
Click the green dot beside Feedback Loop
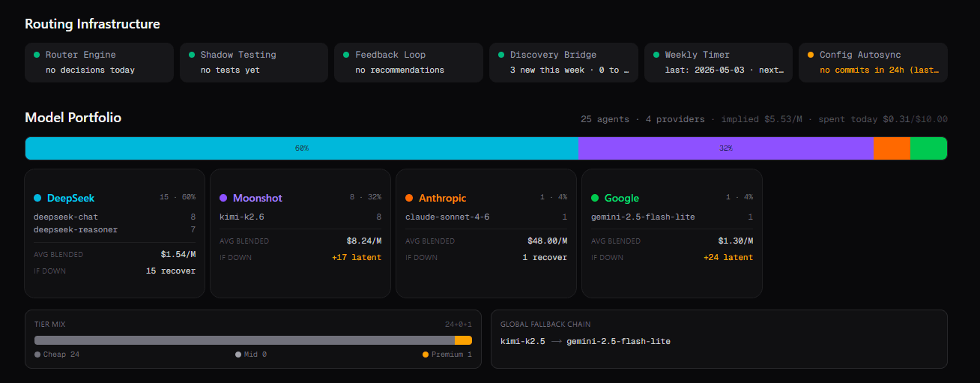[346, 55]
